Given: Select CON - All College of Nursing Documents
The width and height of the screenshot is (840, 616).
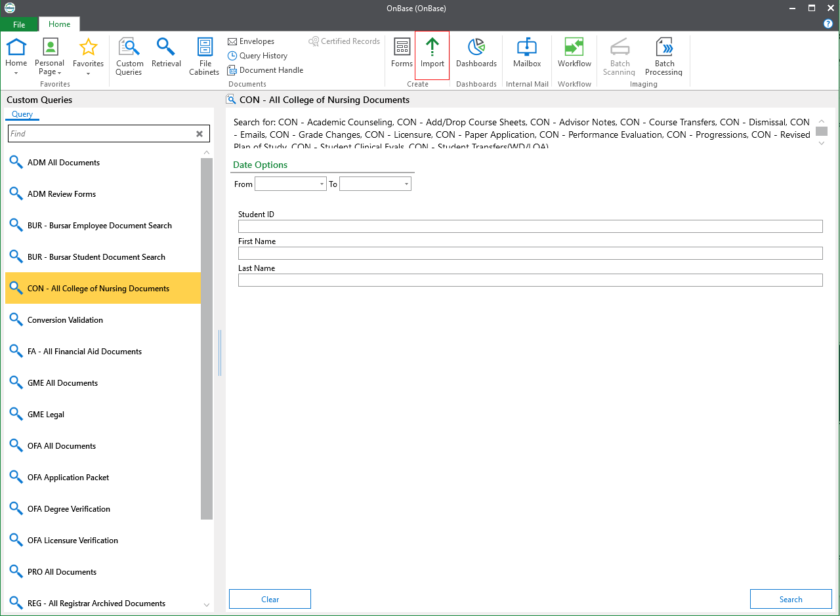Looking at the screenshot, I should (x=103, y=288).
